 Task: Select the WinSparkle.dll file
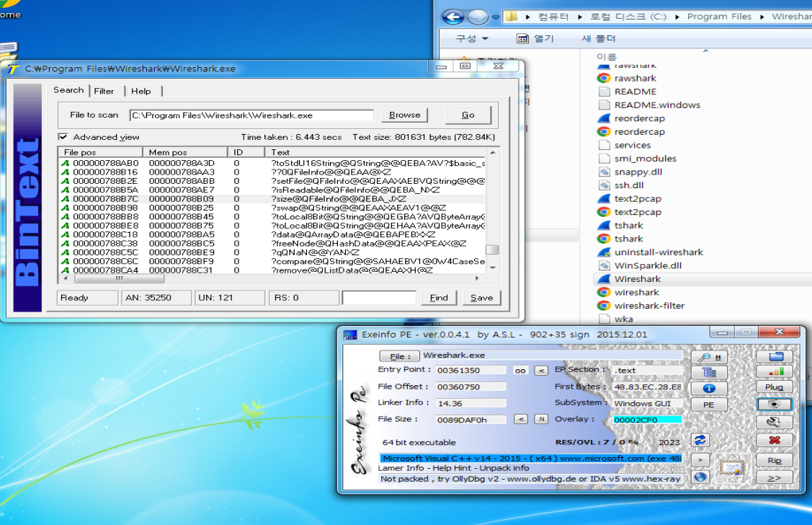tap(639, 266)
